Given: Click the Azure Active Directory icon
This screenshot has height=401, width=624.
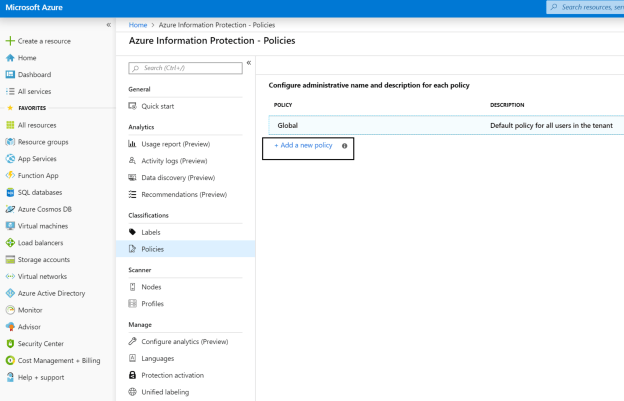Looking at the screenshot, I should click(10, 293).
